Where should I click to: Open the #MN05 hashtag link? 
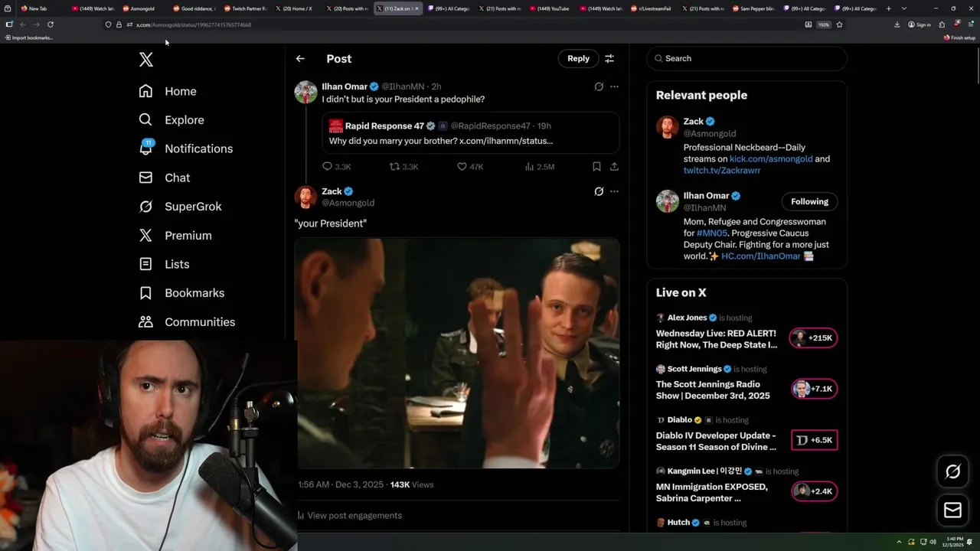click(x=711, y=233)
